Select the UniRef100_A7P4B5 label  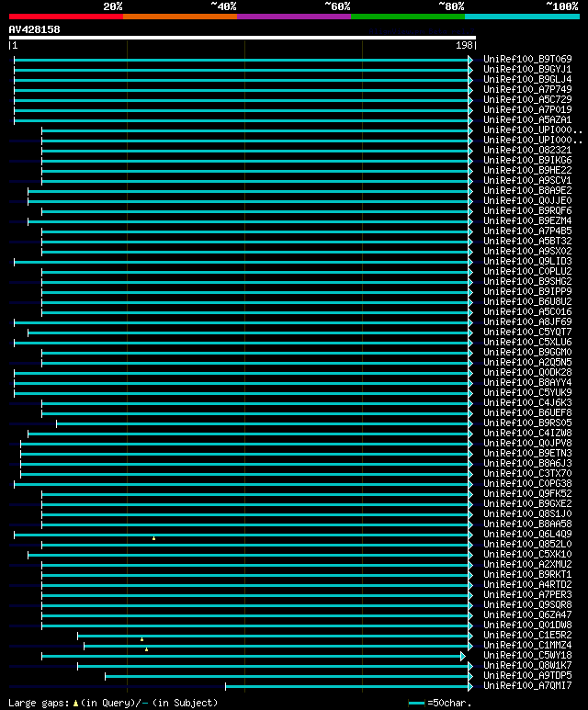tap(527, 231)
